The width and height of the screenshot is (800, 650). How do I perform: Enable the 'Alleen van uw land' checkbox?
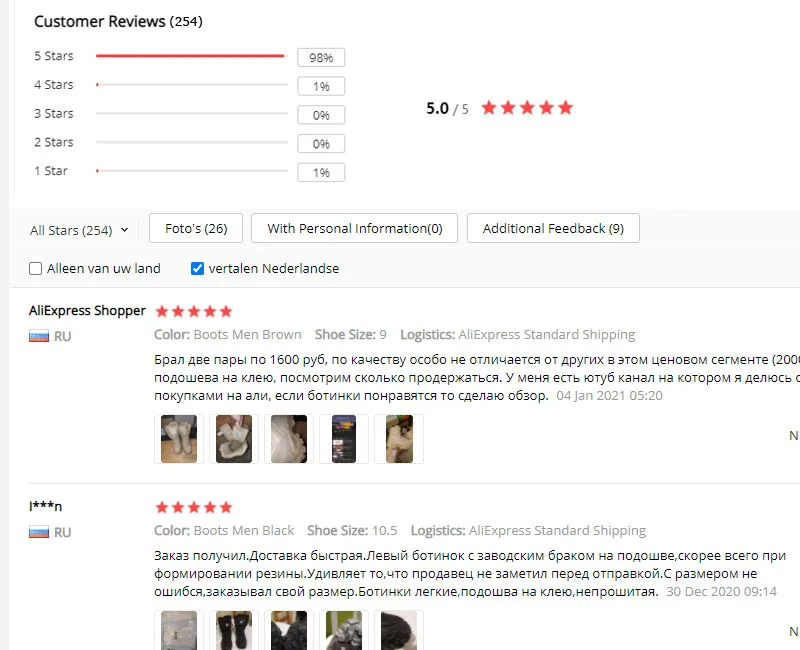click(35, 268)
